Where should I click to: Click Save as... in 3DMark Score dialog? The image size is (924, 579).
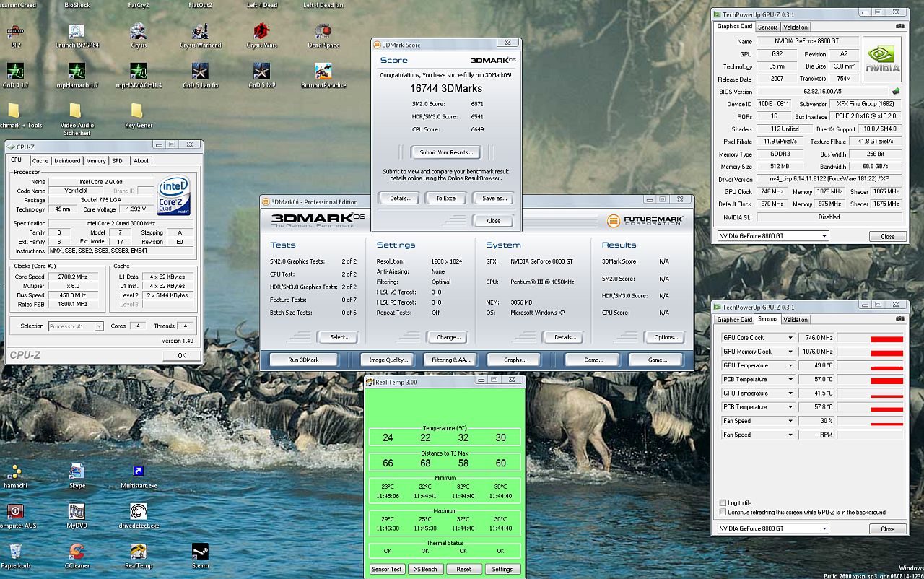pos(493,198)
